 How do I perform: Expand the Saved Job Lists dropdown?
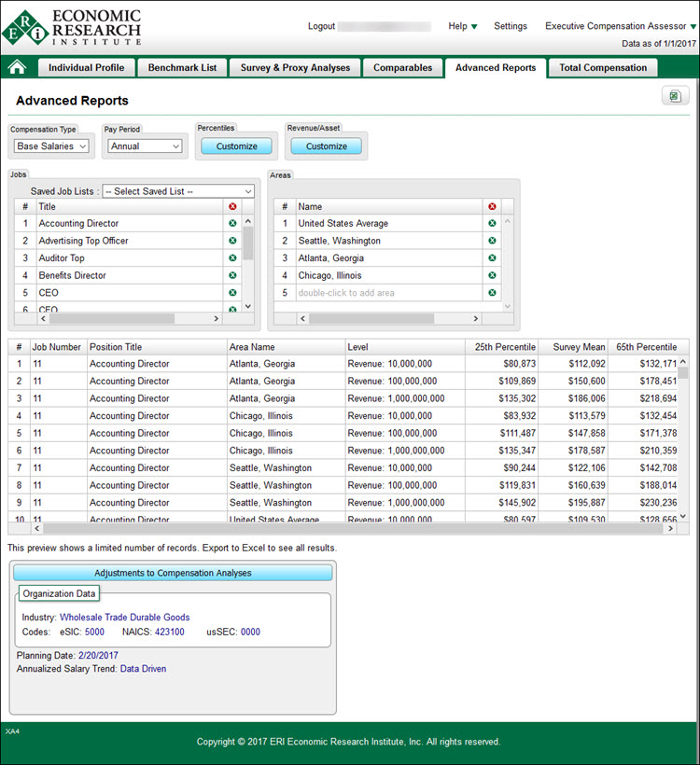[177, 191]
